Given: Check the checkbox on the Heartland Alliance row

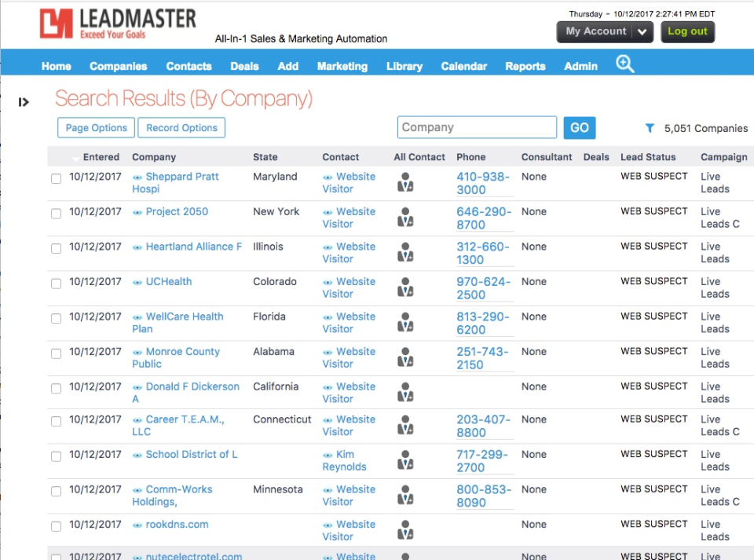Looking at the screenshot, I should tap(56, 249).
